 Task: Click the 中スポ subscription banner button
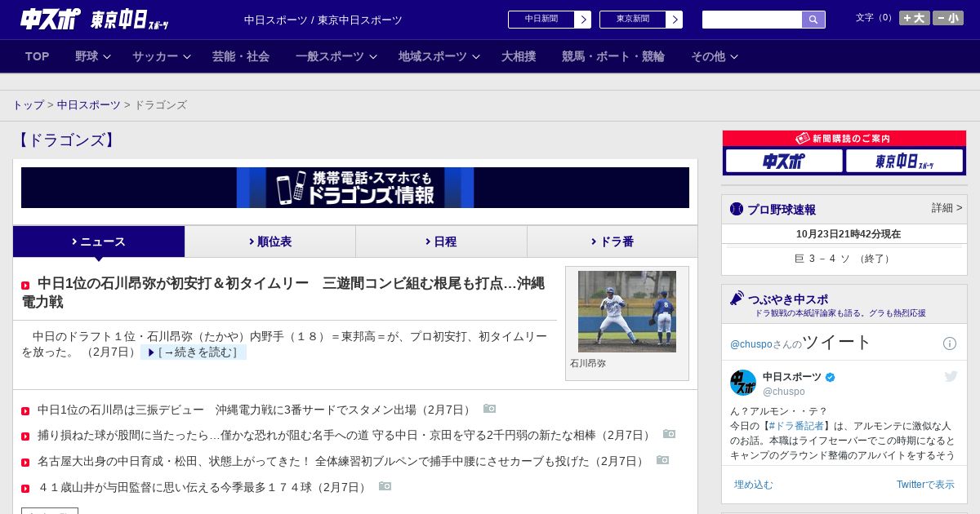point(784,161)
